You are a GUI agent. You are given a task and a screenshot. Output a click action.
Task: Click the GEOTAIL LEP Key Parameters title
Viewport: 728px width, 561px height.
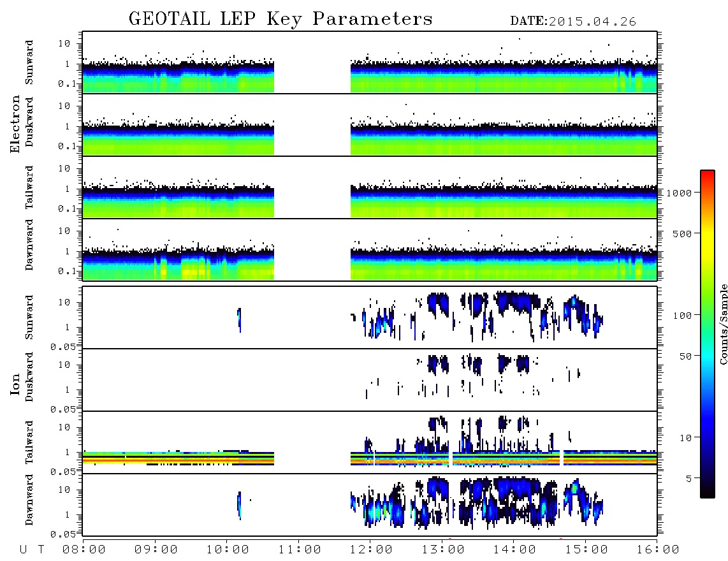click(x=280, y=20)
